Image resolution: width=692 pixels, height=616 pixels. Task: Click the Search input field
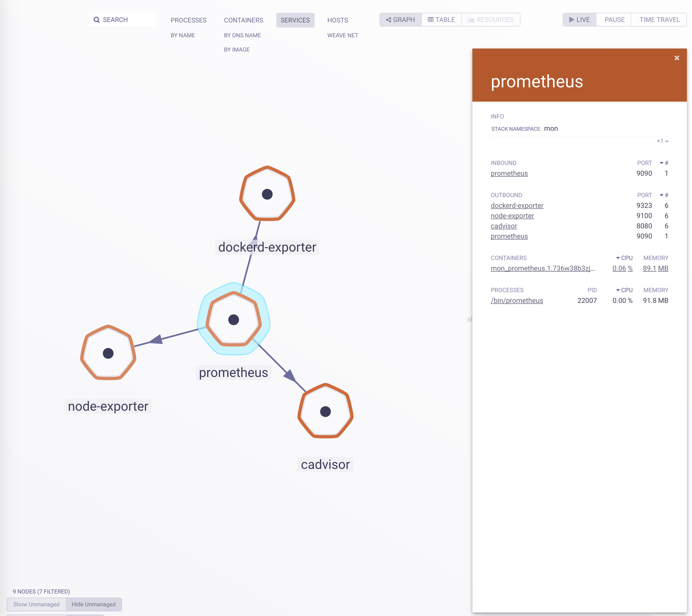(x=123, y=20)
